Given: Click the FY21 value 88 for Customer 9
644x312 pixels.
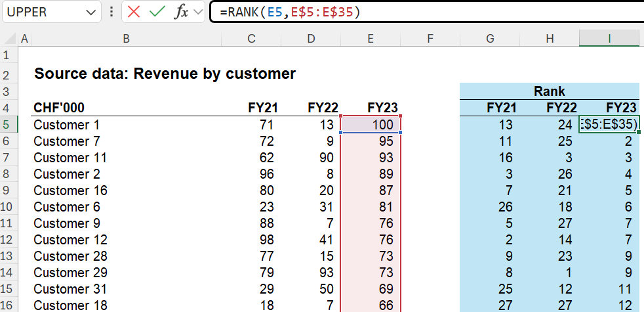Looking at the screenshot, I should coord(266,223).
